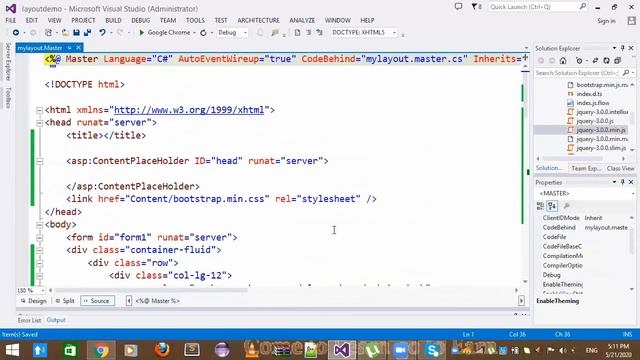The width and height of the screenshot is (640, 360).
Task: Pin the Properties panel
Action: [x=623, y=182]
